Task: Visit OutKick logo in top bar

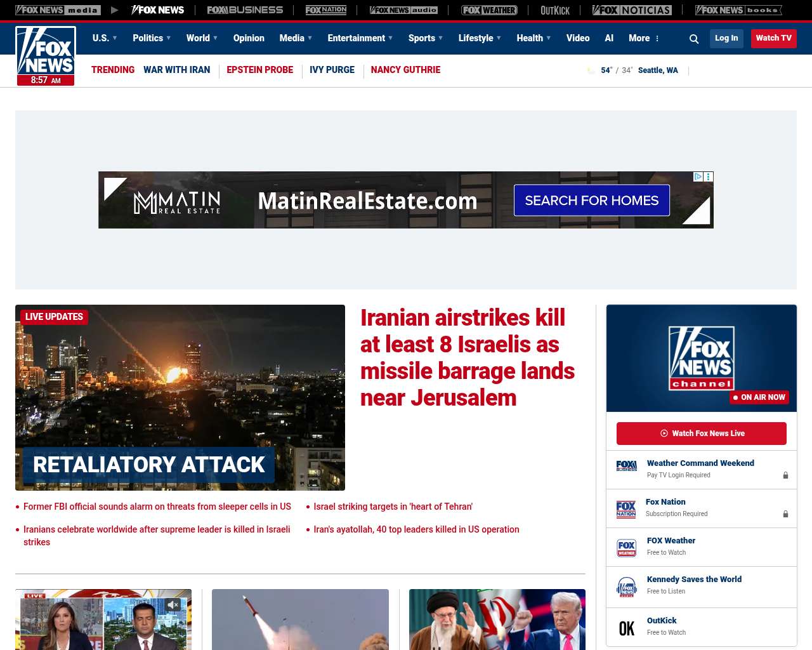Action: coord(555,10)
